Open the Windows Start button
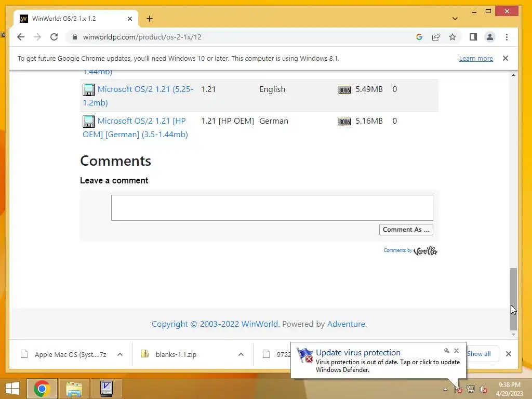 12,389
